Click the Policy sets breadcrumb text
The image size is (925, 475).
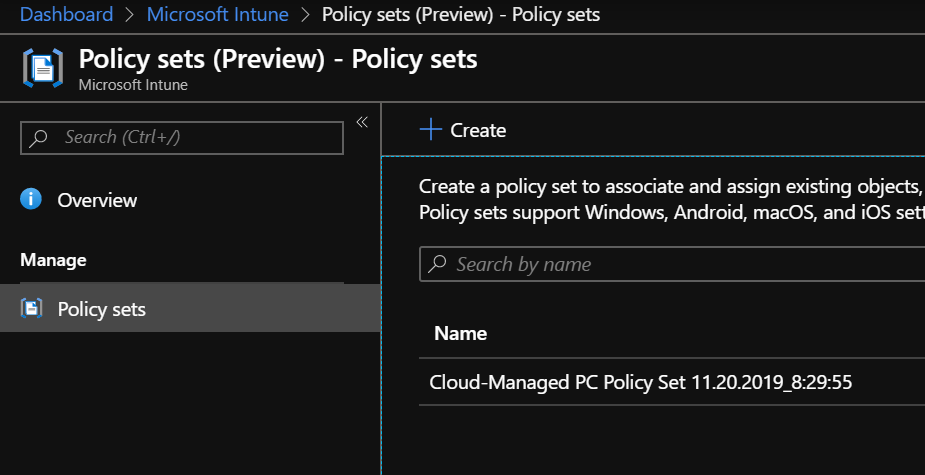click(x=462, y=15)
